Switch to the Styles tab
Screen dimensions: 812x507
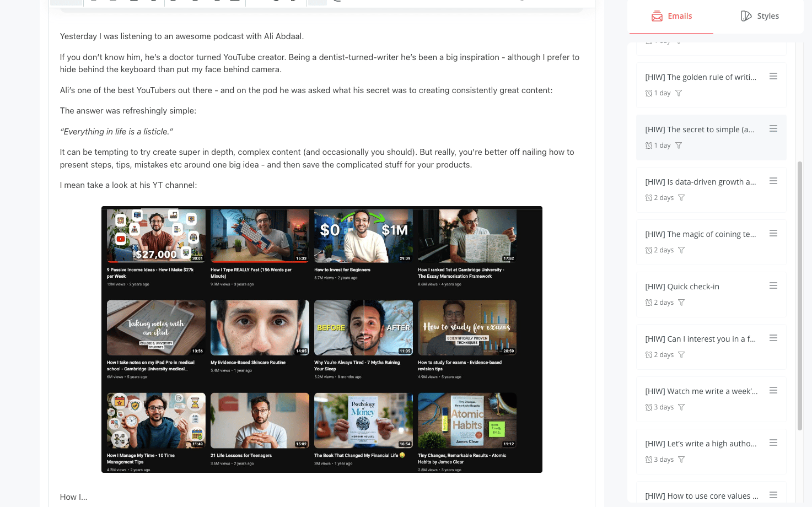[759, 16]
